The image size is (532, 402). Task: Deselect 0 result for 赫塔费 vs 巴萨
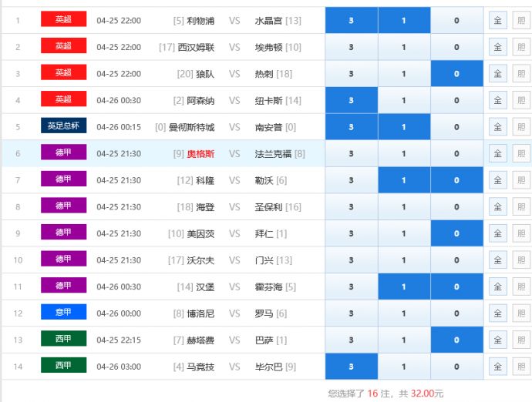coord(456,340)
